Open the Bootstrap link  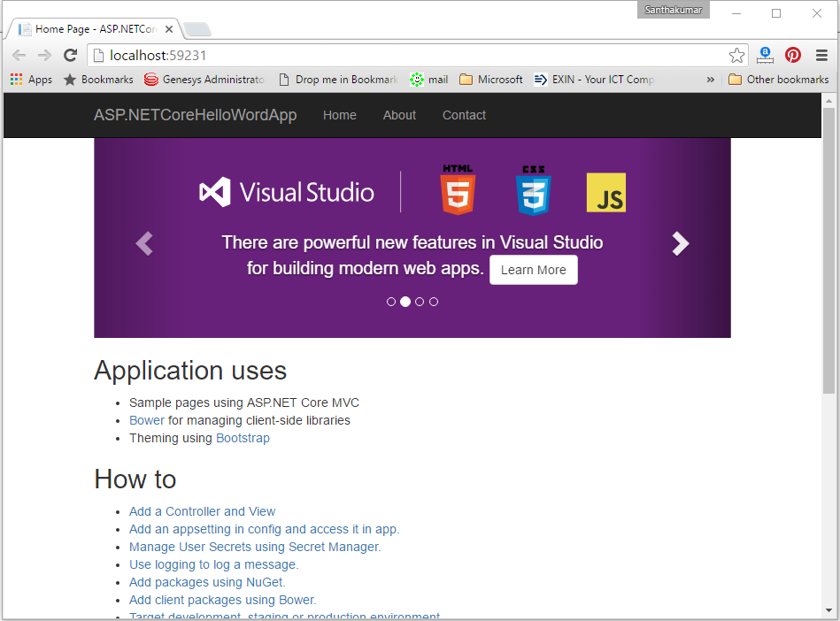point(243,438)
